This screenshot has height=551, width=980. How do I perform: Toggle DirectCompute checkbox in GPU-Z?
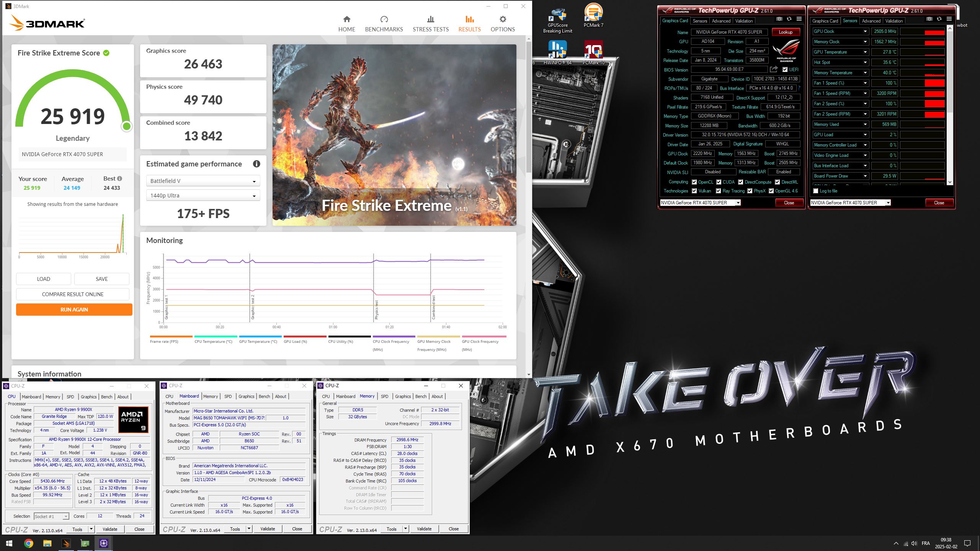740,182
